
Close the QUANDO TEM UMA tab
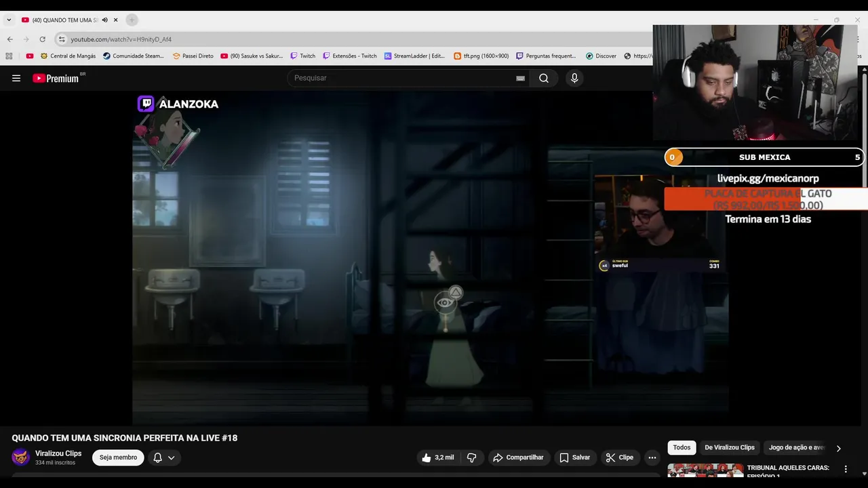point(116,20)
